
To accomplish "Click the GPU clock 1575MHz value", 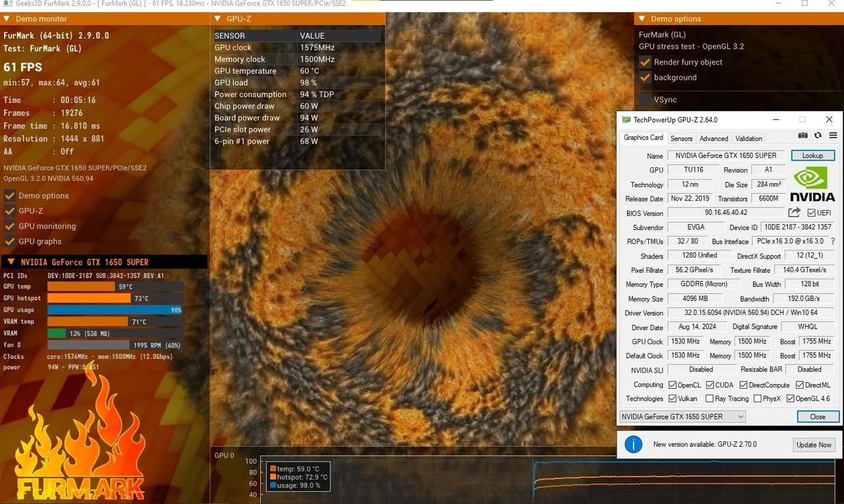I will [317, 47].
